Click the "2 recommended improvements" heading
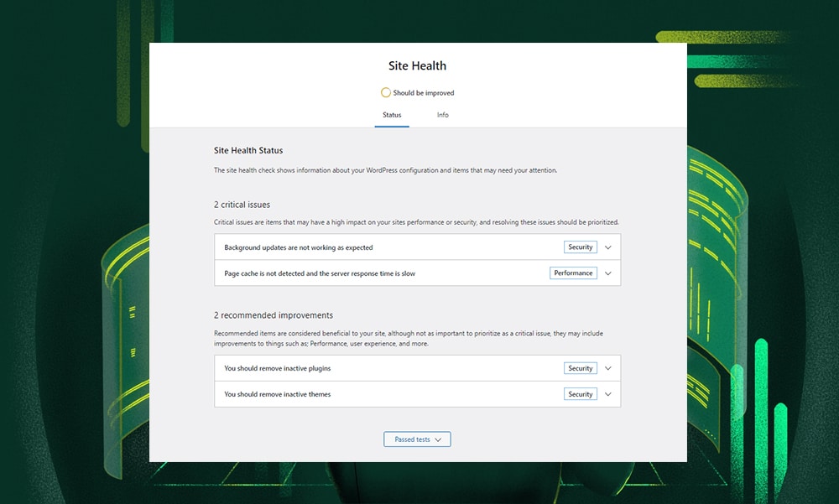839x504 pixels. tap(275, 314)
